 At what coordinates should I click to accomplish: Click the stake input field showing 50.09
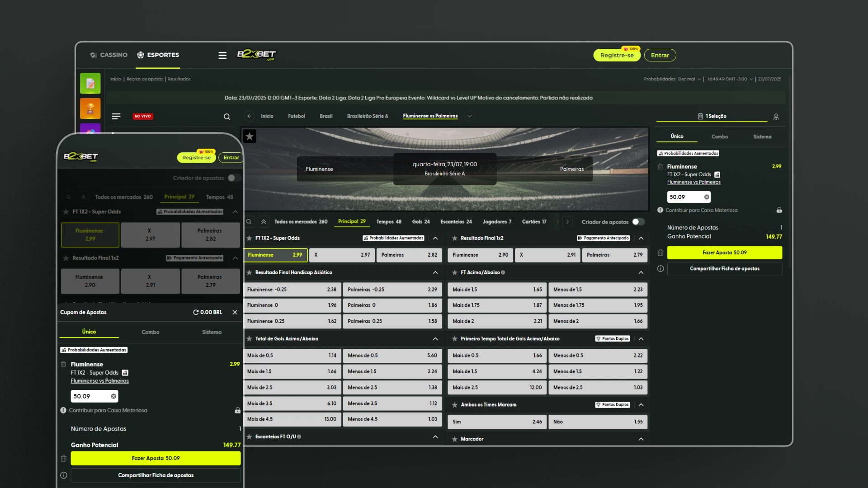[684, 197]
